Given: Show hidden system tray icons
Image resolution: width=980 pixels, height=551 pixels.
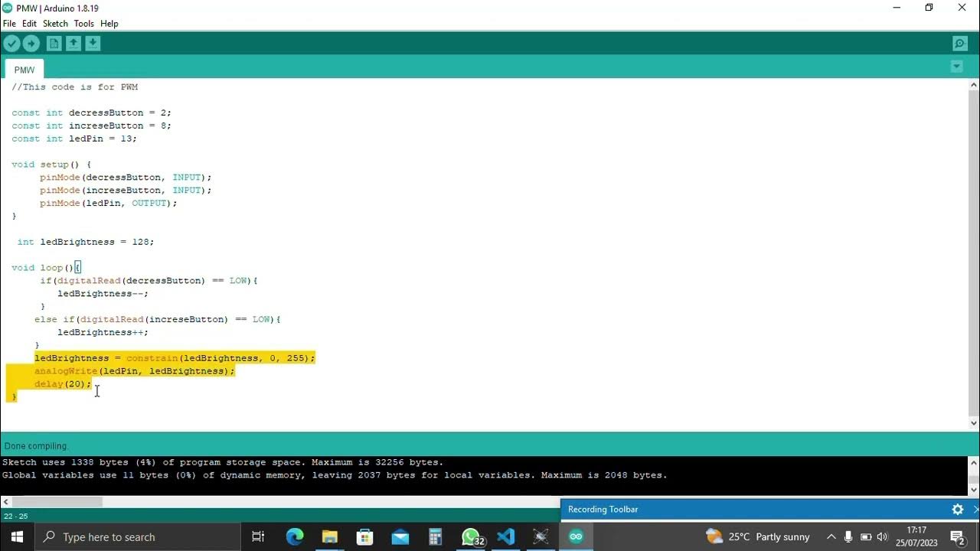Looking at the screenshot, I should click(831, 536).
